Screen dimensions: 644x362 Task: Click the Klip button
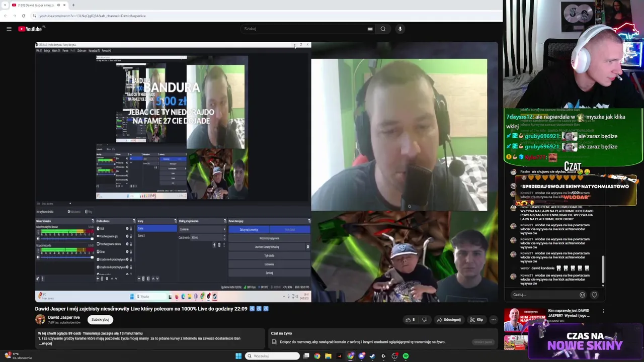tap(476, 320)
